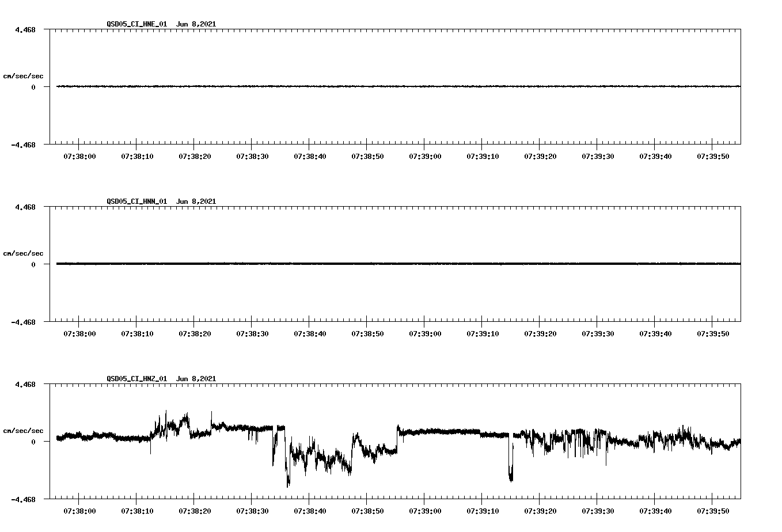This screenshot has width=782, height=532.
Task: Click 07:39:00 time label under HNZ plot
Action: click(x=425, y=511)
